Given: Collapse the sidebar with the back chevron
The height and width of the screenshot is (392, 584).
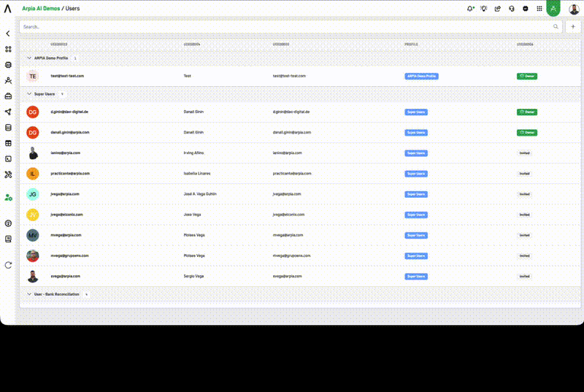Looking at the screenshot, I should click(8, 34).
